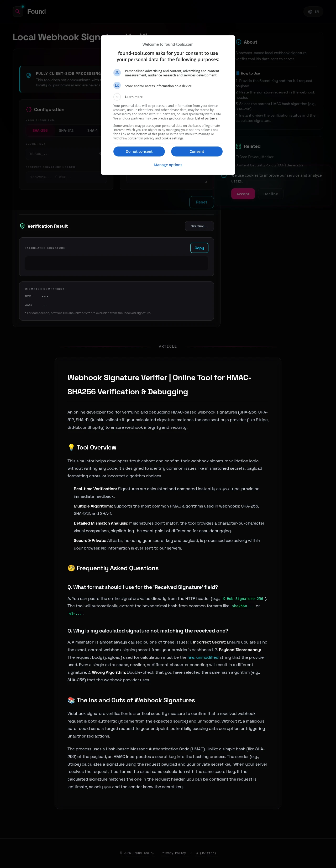
Task: Expand the Learn more chevron
Action: pyautogui.click(x=117, y=97)
